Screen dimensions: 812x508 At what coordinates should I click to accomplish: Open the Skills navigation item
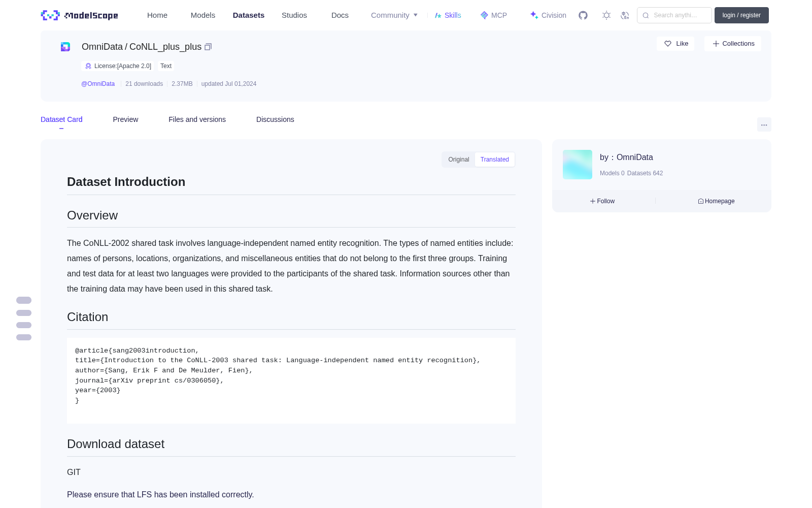(x=448, y=15)
